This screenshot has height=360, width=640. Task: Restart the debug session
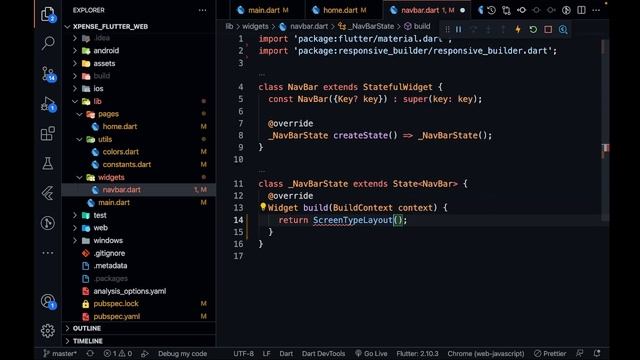[533, 29]
